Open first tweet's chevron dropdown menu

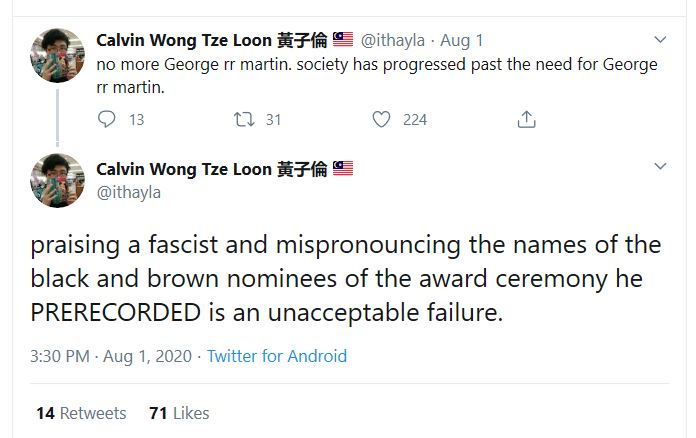pyautogui.click(x=659, y=40)
